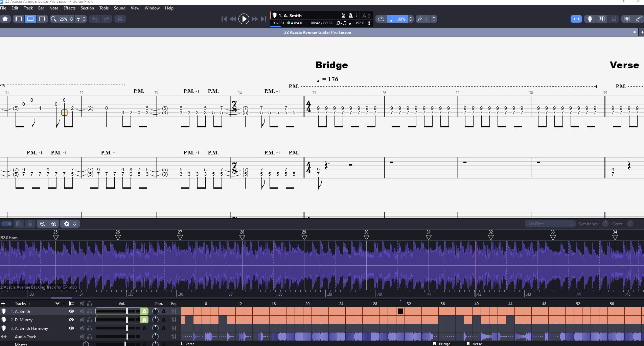Viewport: 644px width, 346px height.
Task: Click the Home icon in the toolbar
Action: (x=5, y=19)
